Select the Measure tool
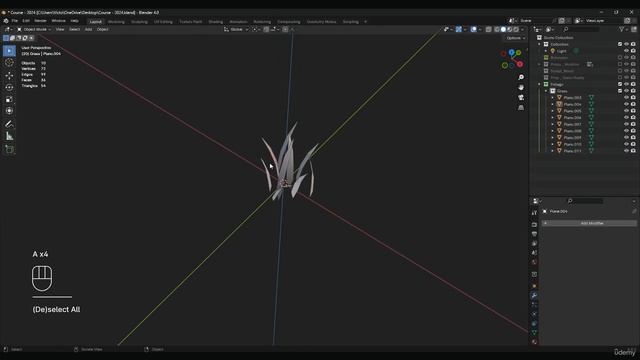This screenshot has height=360, width=640. [x=9, y=136]
